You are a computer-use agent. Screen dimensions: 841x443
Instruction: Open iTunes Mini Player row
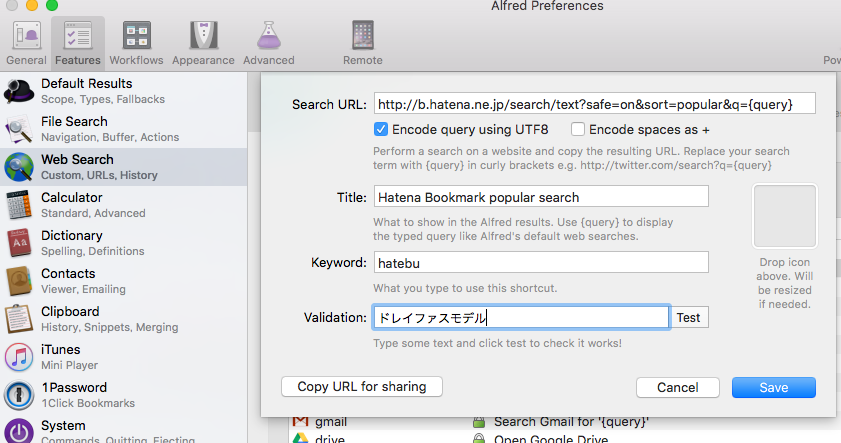click(123, 357)
